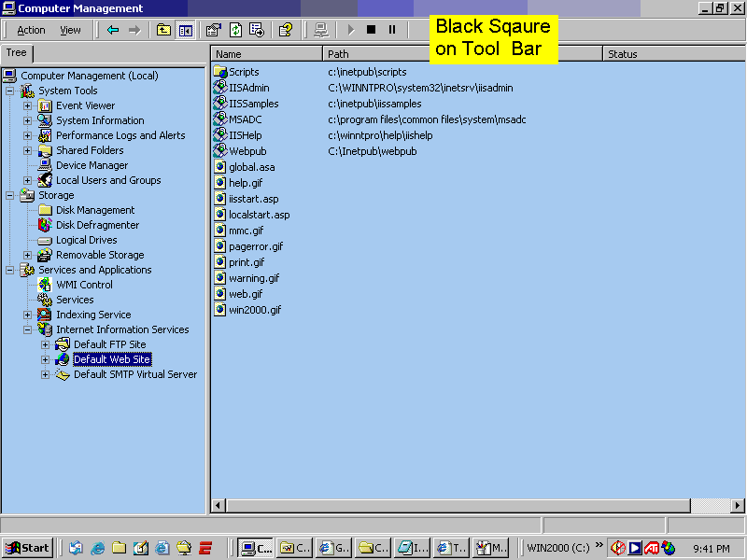The height and width of the screenshot is (560, 747).
Task: Select Computer Management (Local) root icon
Action: (x=9, y=76)
